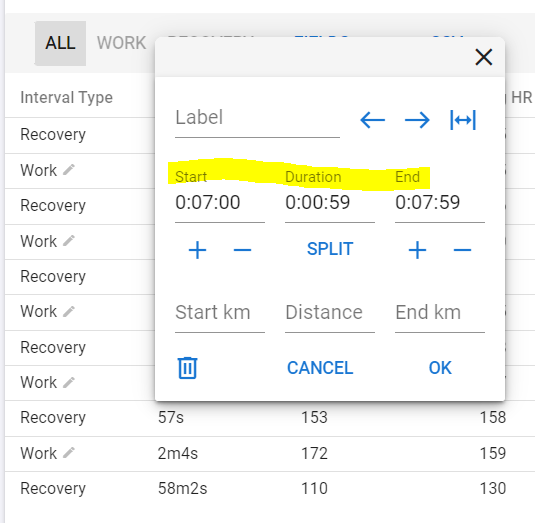The width and height of the screenshot is (535, 523).
Task: Select the ALL tab
Action: pos(60,43)
